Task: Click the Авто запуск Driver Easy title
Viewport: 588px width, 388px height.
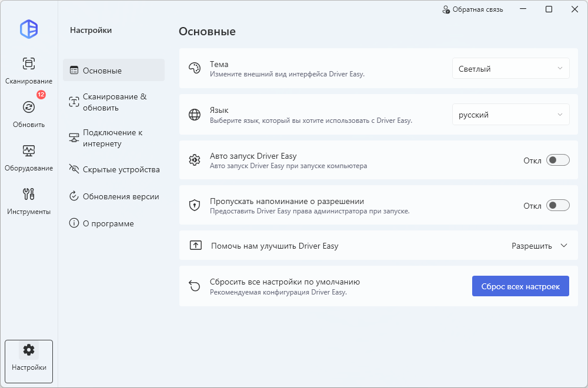Action: [253, 156]
